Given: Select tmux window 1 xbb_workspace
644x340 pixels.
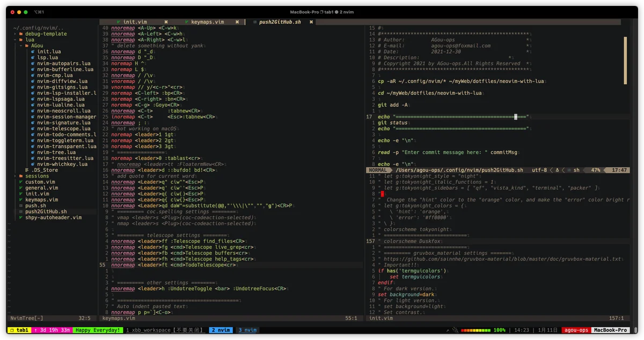Looking at the screenshot, I should pyautogui.click(x=166, y=330).
